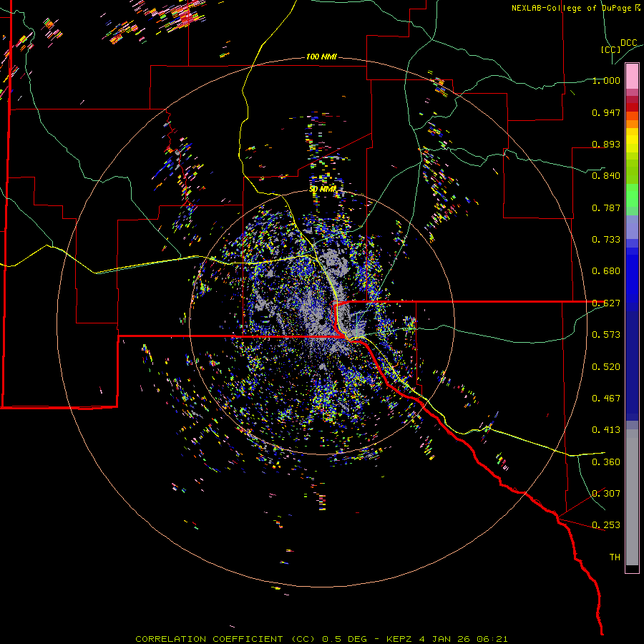644x644 pixels.
Task: Click the 0.360 scale value
Action: coord(606,462)
